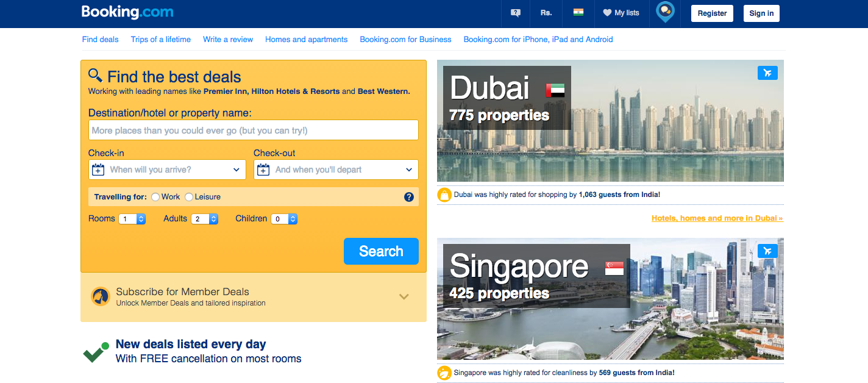Image resolution: width=868 pixels, height=383 pixels.
Task: Click the Singapore flag icon
Action: tap(614, 268)
